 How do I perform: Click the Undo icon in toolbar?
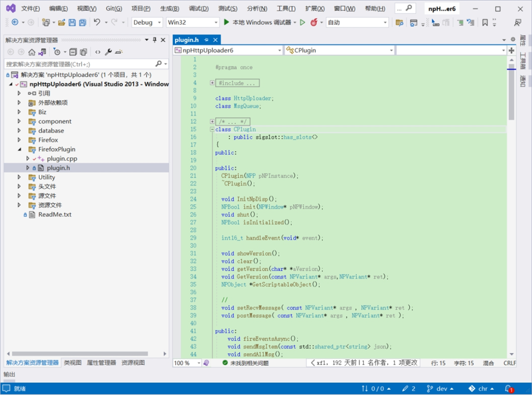pyautogui.click(x=97, y=22)
